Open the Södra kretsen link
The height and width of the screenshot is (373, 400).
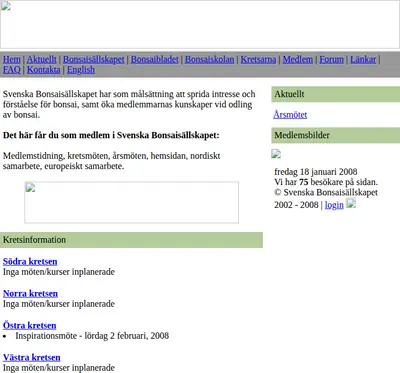(30, 261)
